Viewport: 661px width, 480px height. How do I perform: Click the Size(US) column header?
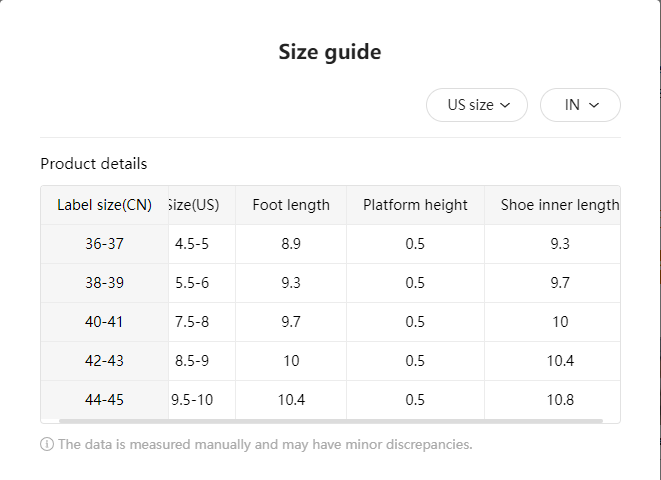pos(195,205)
